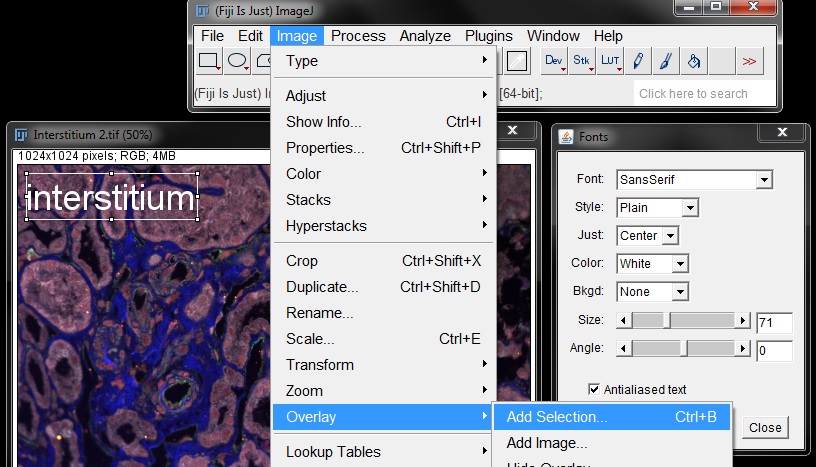The width and height of the screenshot is (816, 467).
Task: Select the Paintbrush tool
Action: coord(666,61)
